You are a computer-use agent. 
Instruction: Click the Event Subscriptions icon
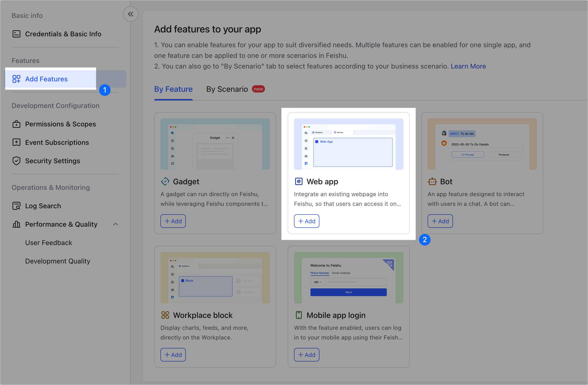[16, 142]
